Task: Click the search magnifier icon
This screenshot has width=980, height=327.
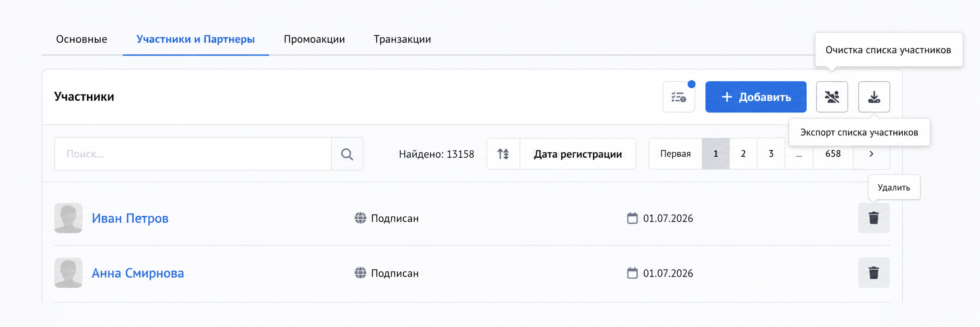Action: (347, 154)
